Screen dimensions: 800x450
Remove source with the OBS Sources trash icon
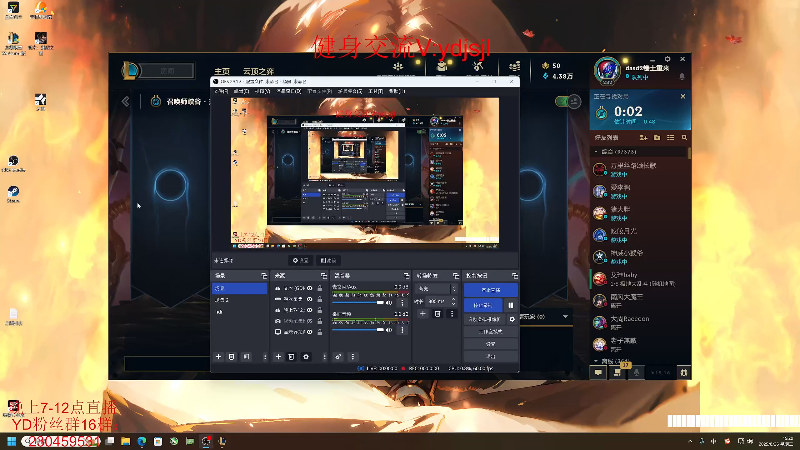[x=291, y=357]
